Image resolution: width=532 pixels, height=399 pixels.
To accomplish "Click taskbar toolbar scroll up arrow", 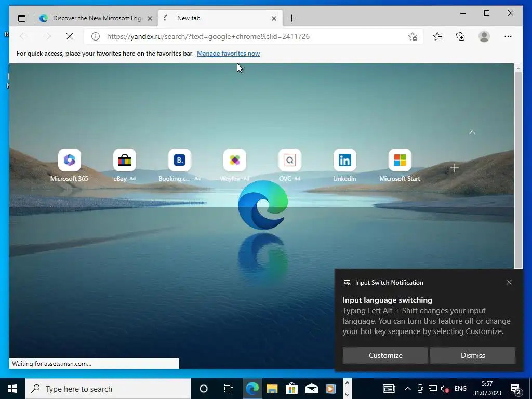I will [x=347, y=383].
